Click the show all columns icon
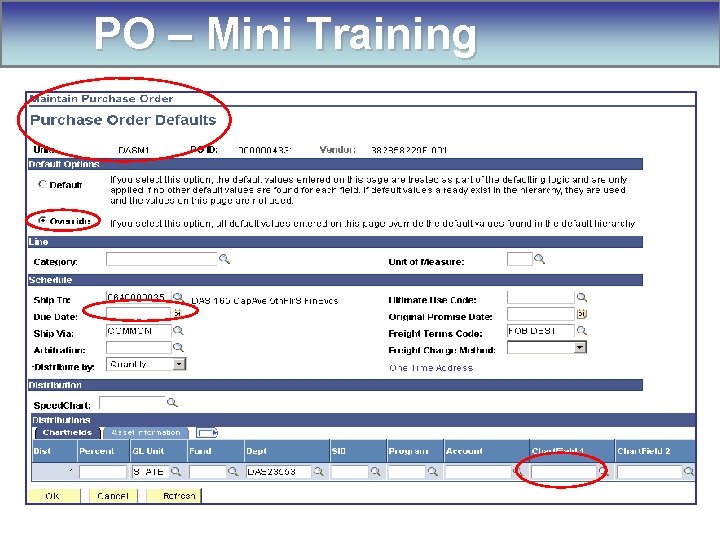 [207, 433]
